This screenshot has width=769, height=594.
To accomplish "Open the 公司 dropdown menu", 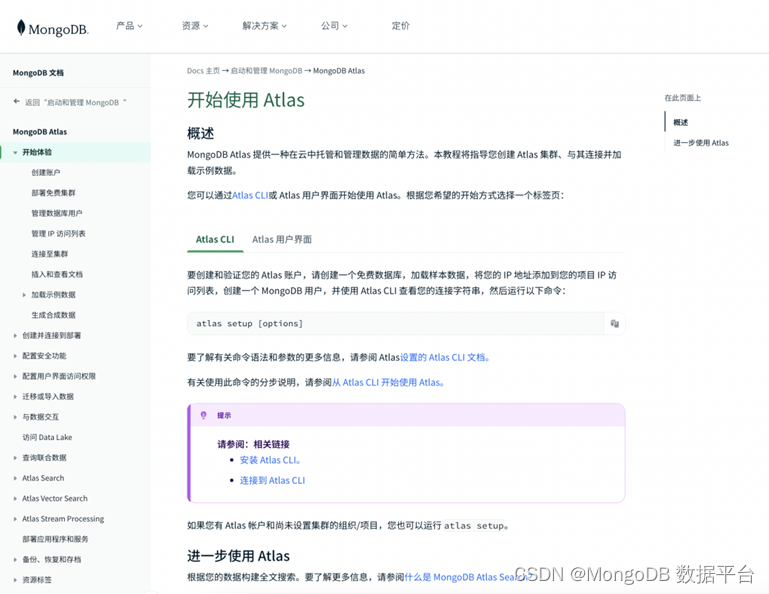I will [x=334, y=26].
